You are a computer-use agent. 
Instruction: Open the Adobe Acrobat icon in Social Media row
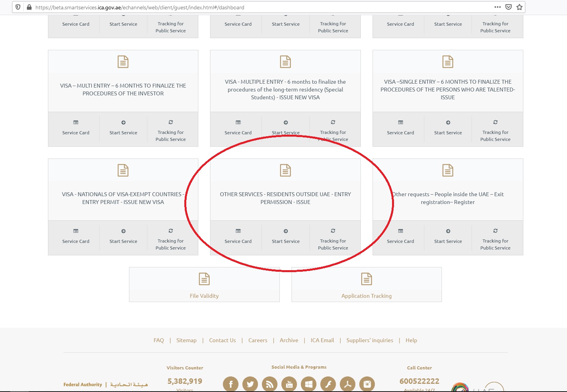348,384
